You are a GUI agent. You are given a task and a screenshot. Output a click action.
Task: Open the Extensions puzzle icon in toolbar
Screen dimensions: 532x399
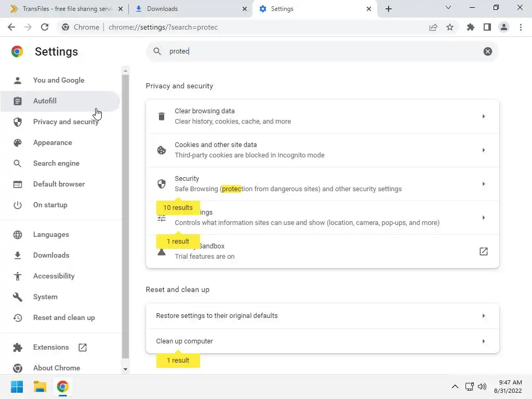[x=471, y=27]
